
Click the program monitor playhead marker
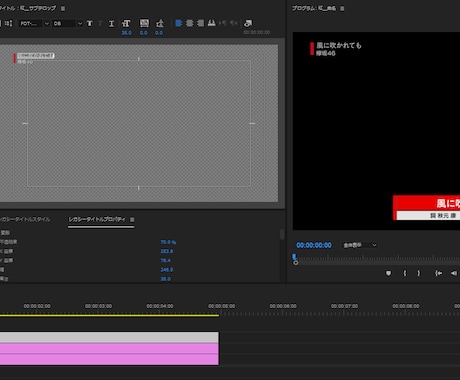point(294,256)
